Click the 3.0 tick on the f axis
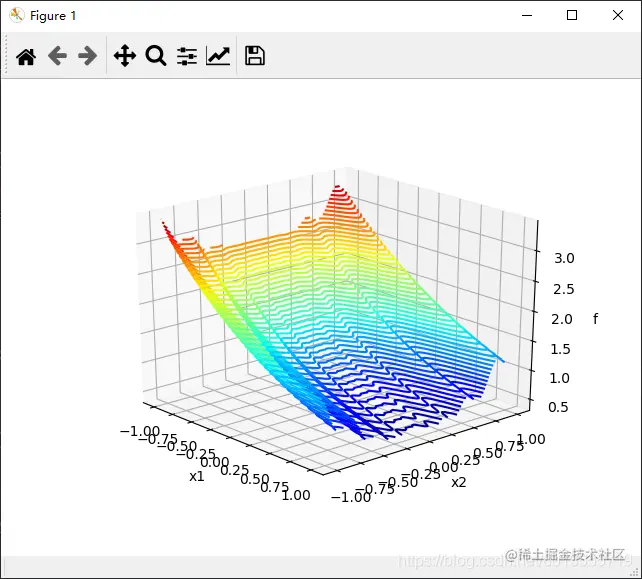The width and height of the screenshot is (642, 579). pos(564,258)
